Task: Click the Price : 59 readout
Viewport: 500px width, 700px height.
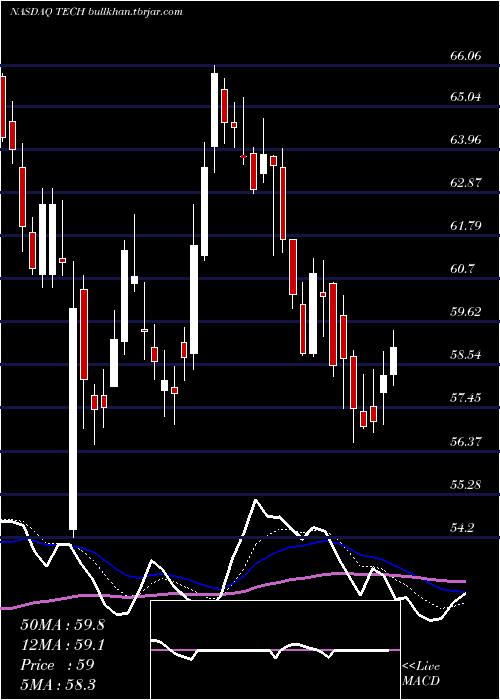Action: [58, 665]
